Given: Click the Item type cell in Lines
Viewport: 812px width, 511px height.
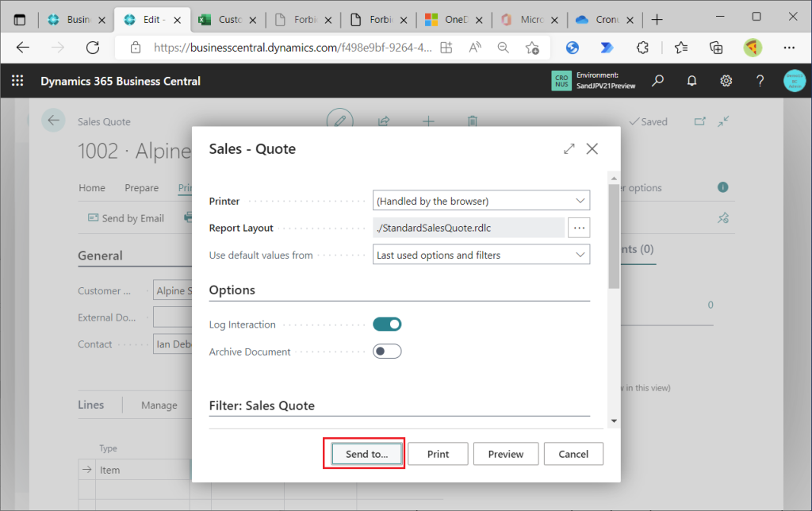Looking at the screenshot, I should (143, 470).
